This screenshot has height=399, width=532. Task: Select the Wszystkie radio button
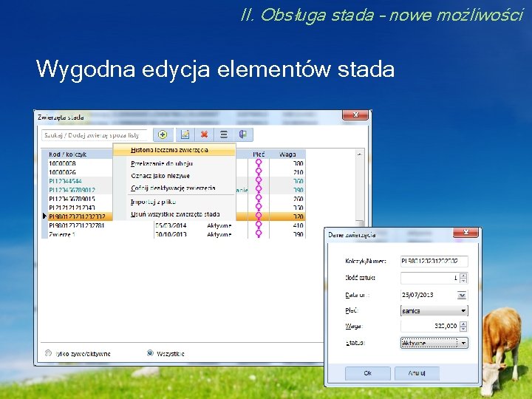coord(150,353)
